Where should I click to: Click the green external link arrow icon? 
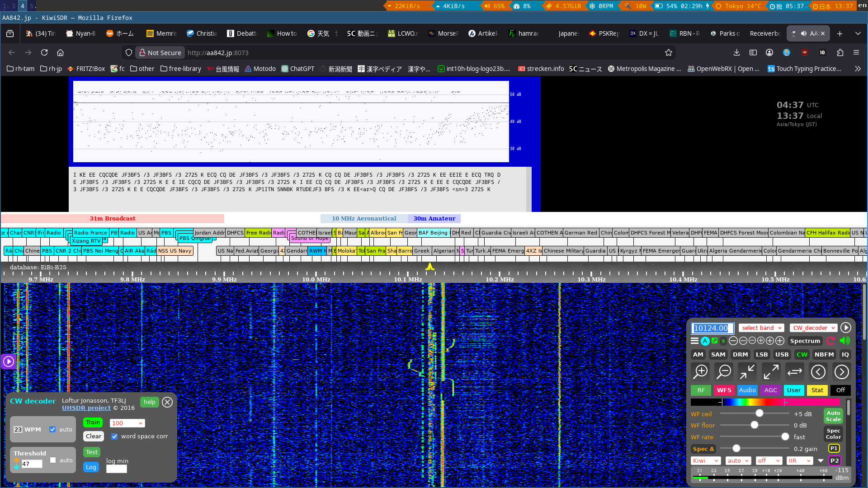pos(715,341)
